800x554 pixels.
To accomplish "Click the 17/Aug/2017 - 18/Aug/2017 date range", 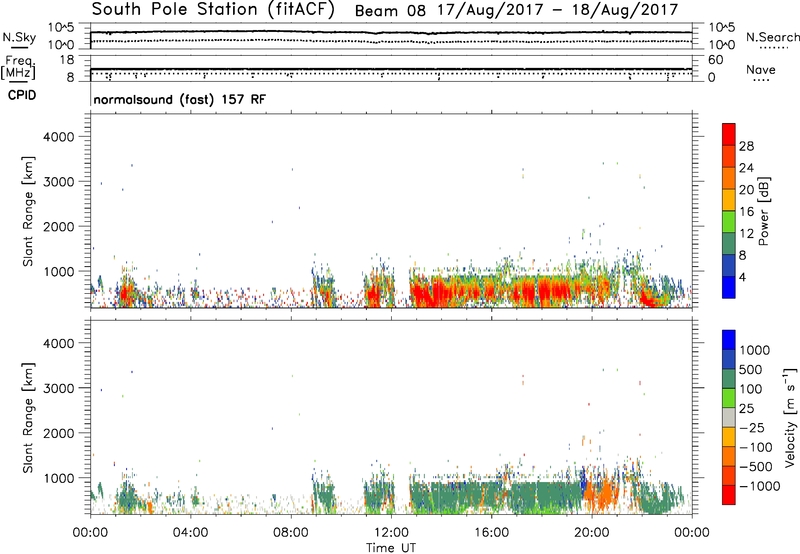I will 558,10.
